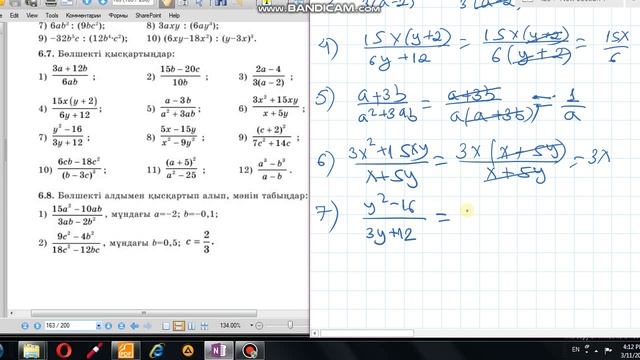Click exercise 1) 3a+12b over 6ab in PDF

(70, 75)
